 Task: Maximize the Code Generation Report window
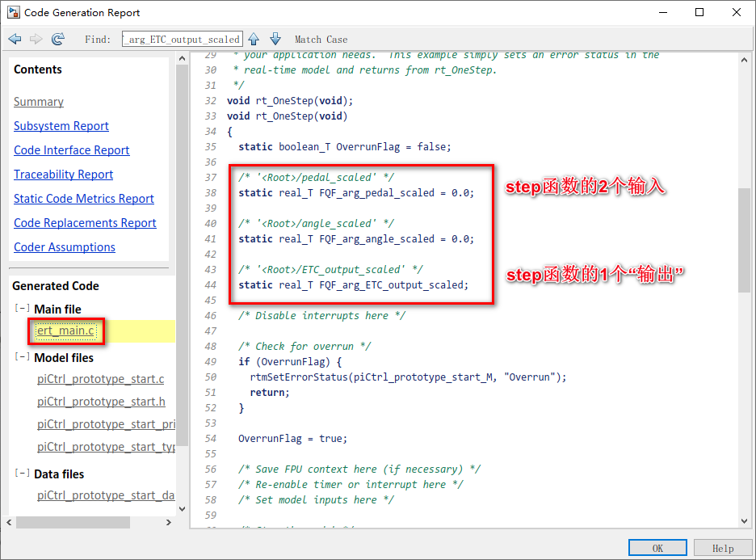(699, 13)
